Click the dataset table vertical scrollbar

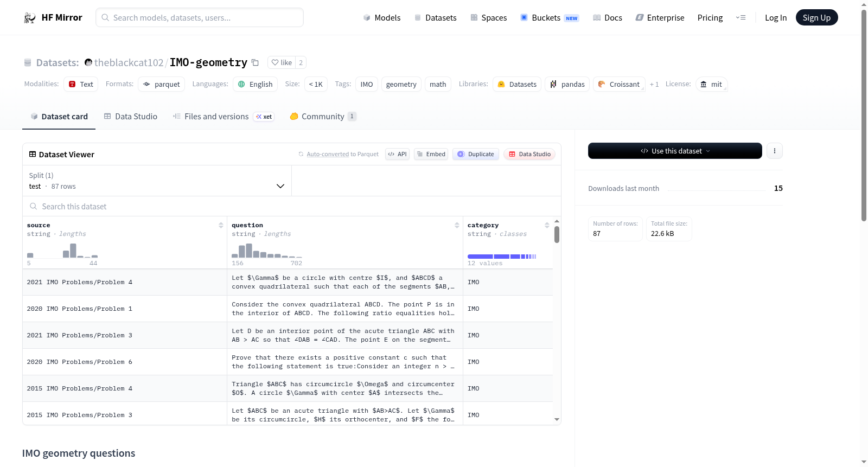[557, 234]
